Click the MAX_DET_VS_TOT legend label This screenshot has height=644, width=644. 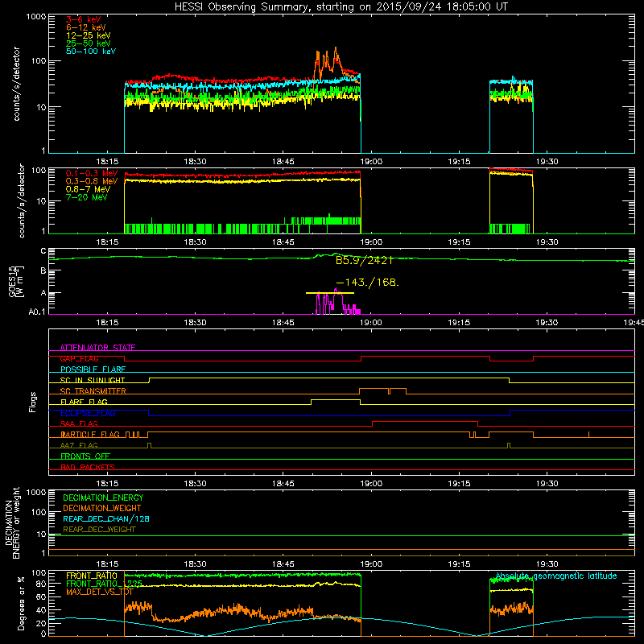[x=99, y=592]
